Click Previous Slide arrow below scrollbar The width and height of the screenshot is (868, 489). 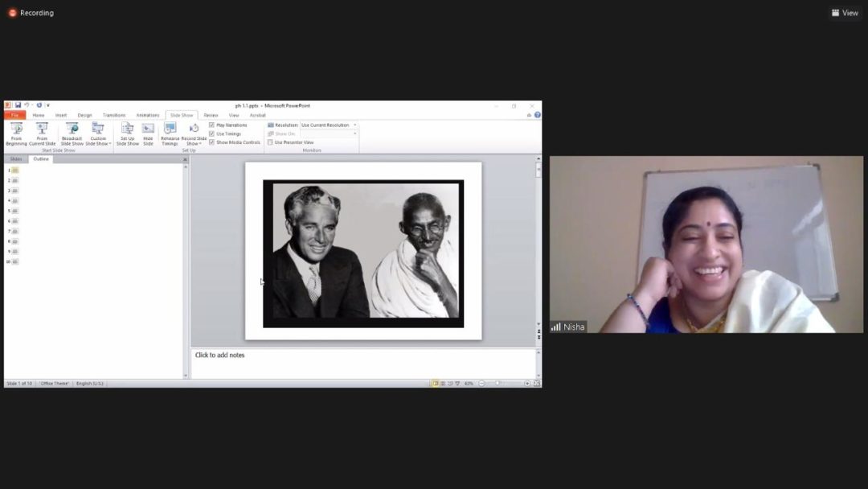coord(538,331)
